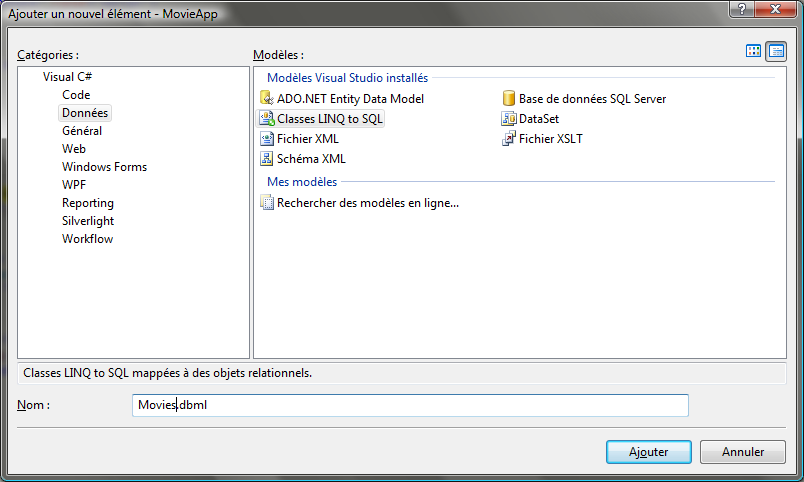The image size is (804, 482).
Task: Select the Windows Forms category
Action: [x=104, y=167]
